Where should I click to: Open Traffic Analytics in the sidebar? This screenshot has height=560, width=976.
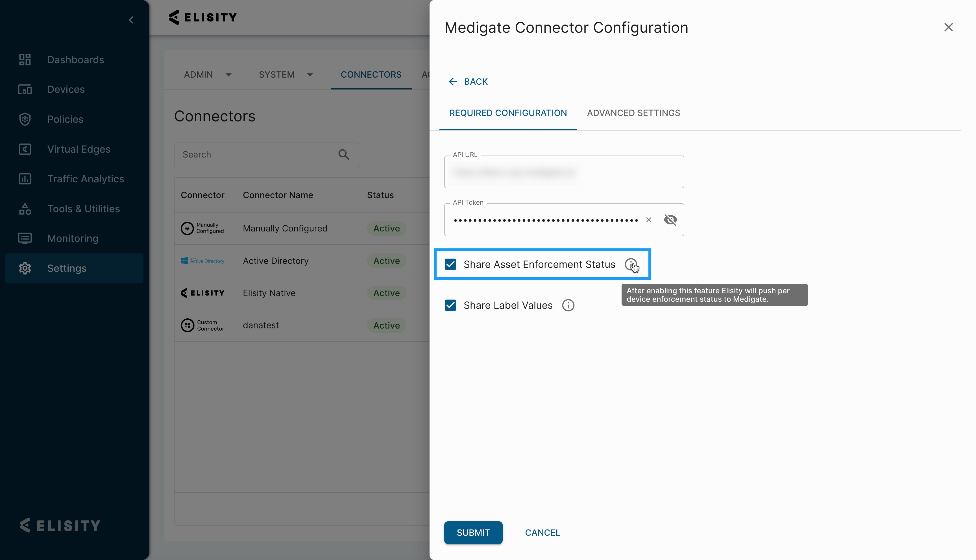click(x=85, y=179)
